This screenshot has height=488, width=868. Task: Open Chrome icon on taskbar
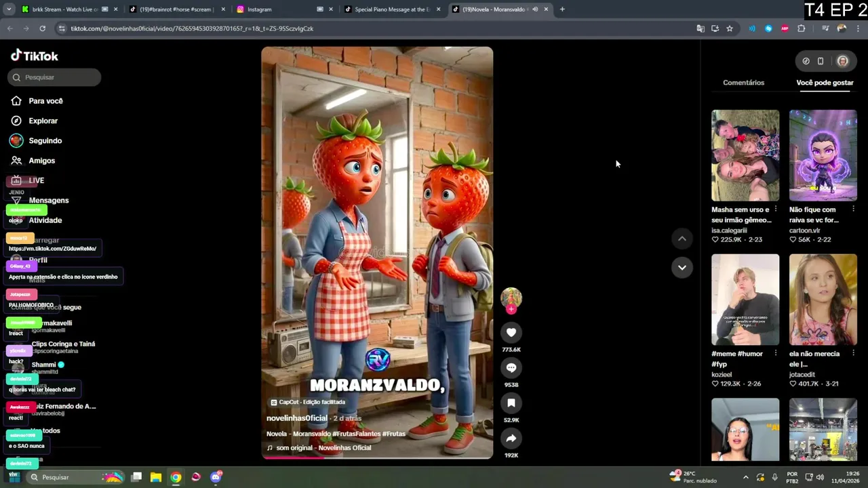point(176,477)
